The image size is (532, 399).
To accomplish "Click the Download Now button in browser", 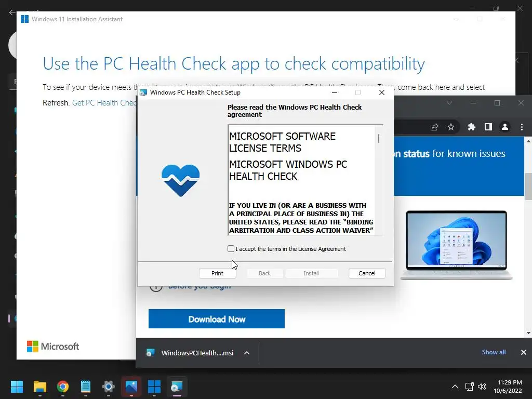I will [x=217, y=319].
